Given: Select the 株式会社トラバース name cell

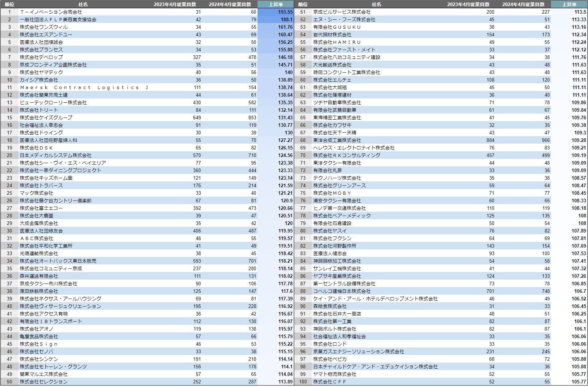Looking at the screenshot, I should click(41, 185).
